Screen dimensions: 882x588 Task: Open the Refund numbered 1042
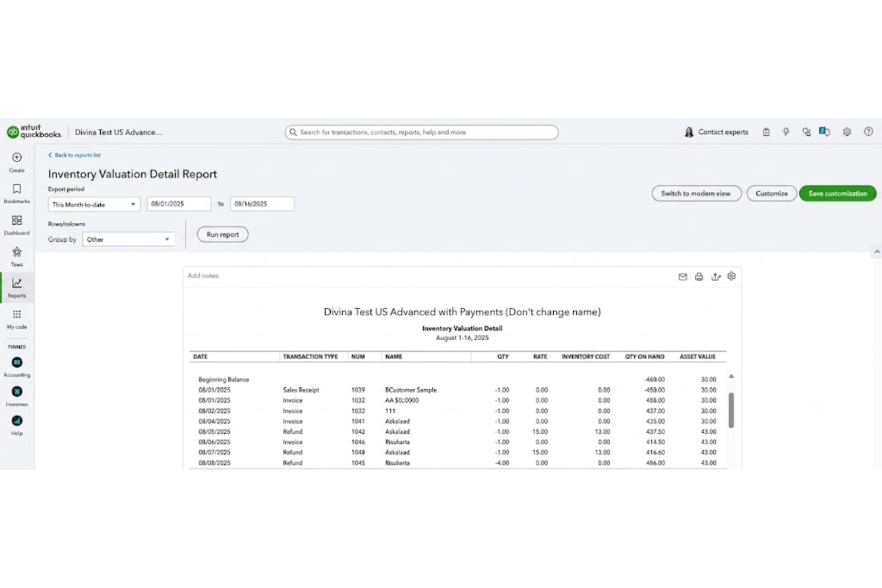[293, 432]
